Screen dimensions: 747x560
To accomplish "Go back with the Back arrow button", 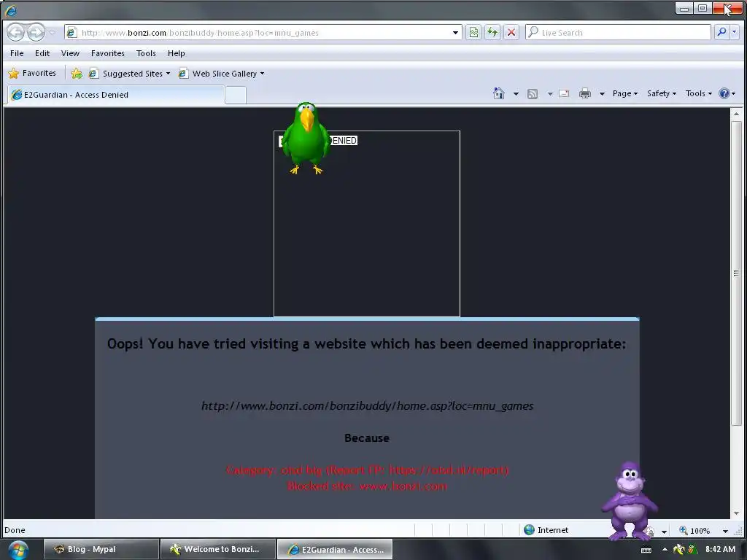I will (x=16, y=32).
